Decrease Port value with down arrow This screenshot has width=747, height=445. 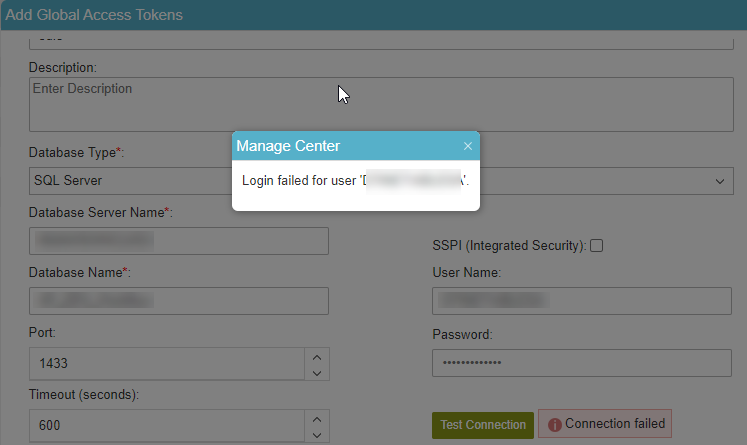(316, 371)
